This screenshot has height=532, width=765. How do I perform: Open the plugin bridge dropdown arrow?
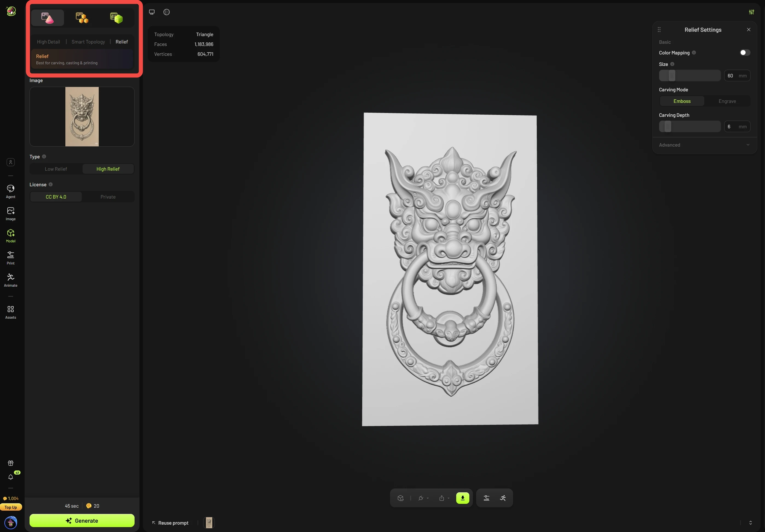[x=428, y=498]
